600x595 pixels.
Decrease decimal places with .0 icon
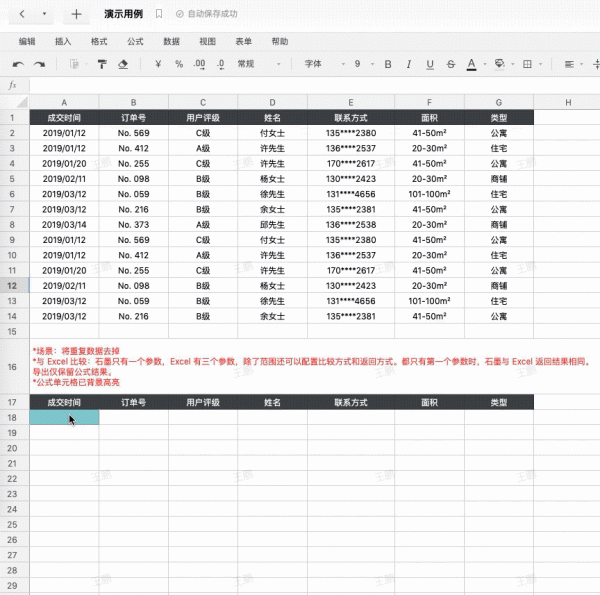tap(221, 64)
